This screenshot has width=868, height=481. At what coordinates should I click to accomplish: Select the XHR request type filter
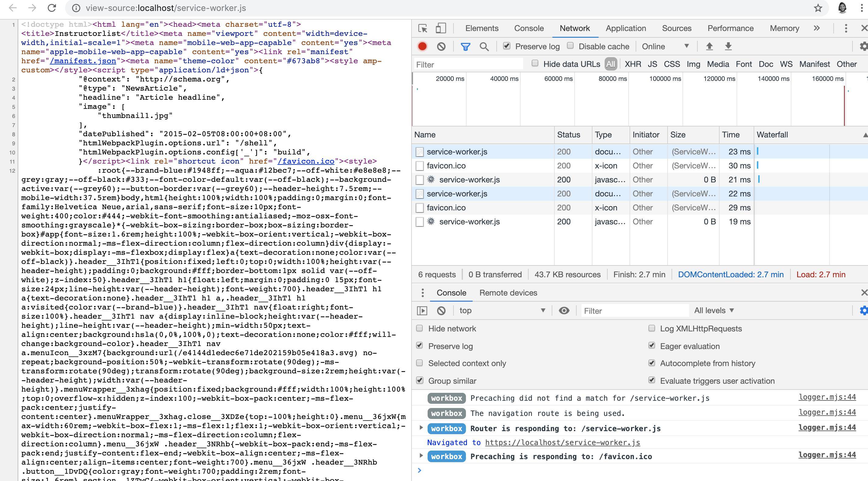tap(633, 64)
